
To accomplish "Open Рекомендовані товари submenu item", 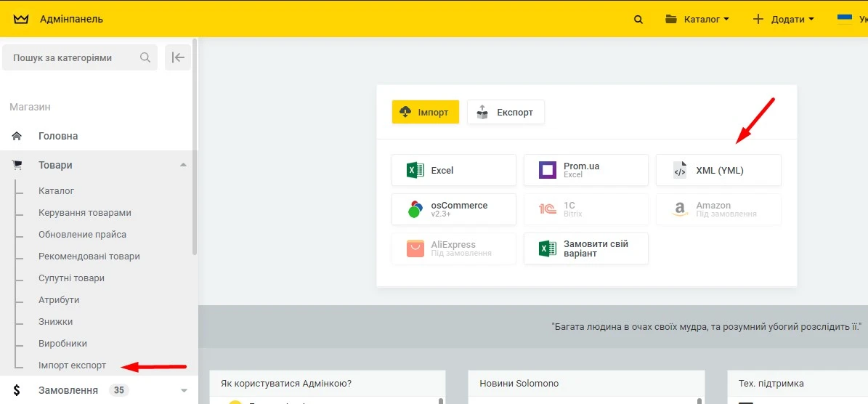I will (x=89, y=256).
